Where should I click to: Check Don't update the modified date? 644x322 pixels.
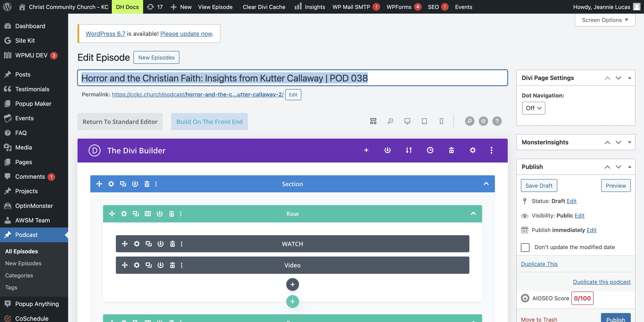coord(525,247)
